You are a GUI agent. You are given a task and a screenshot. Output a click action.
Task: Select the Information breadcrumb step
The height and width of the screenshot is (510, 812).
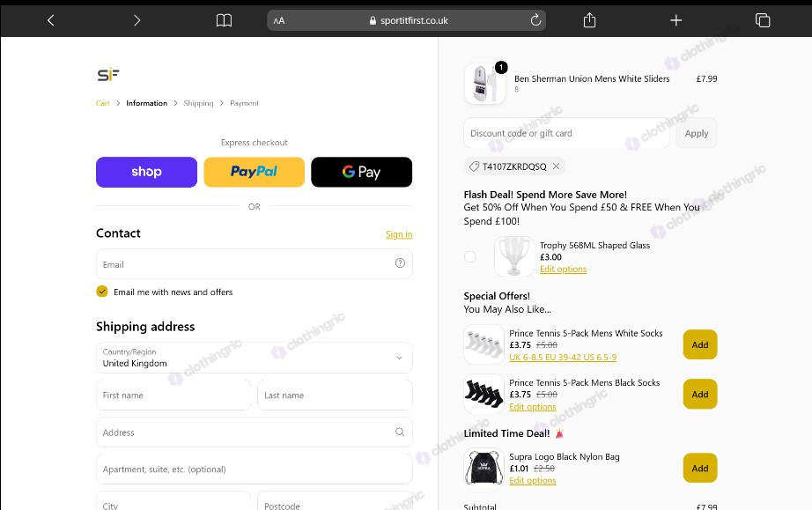click(146, 103)
